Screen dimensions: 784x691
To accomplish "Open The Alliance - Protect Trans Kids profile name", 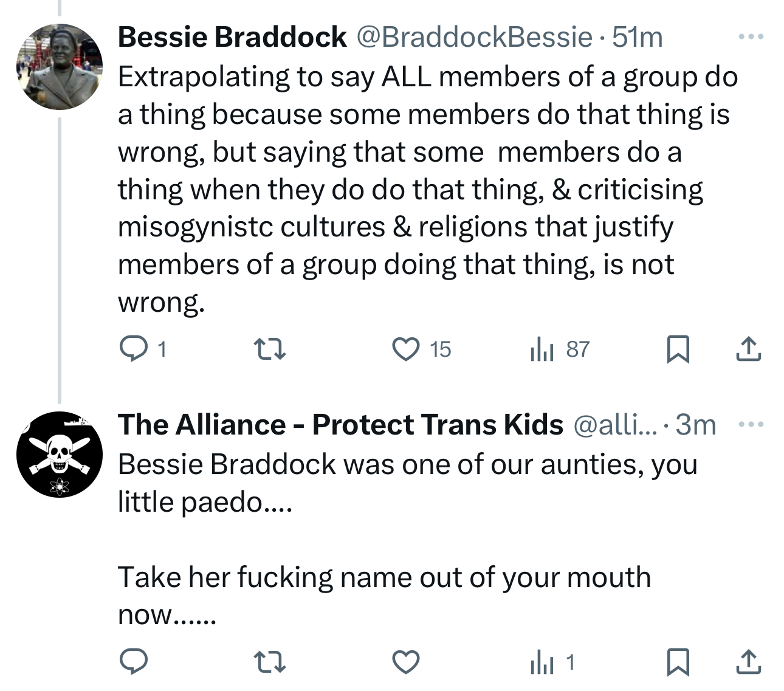I will pyautogui.click(x=340, y=425).
